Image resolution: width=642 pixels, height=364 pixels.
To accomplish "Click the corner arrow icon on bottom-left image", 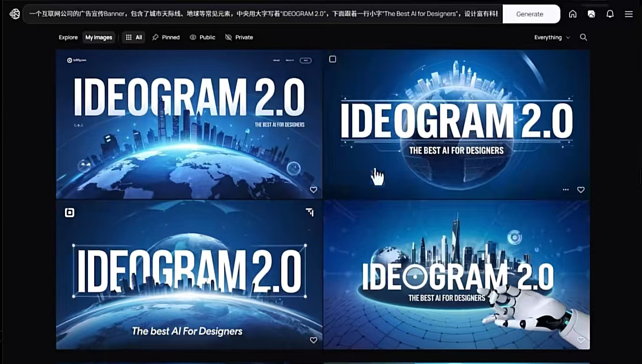I will [x=310, y=212].
